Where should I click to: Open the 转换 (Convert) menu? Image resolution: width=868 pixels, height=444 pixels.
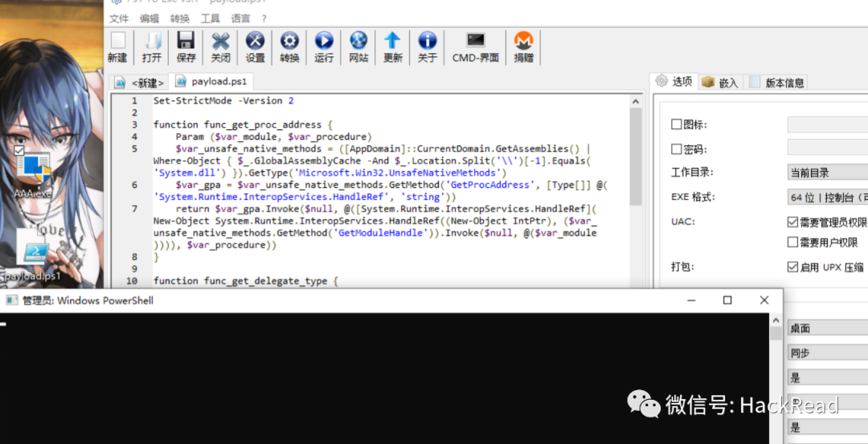click(x=180, y=18)
